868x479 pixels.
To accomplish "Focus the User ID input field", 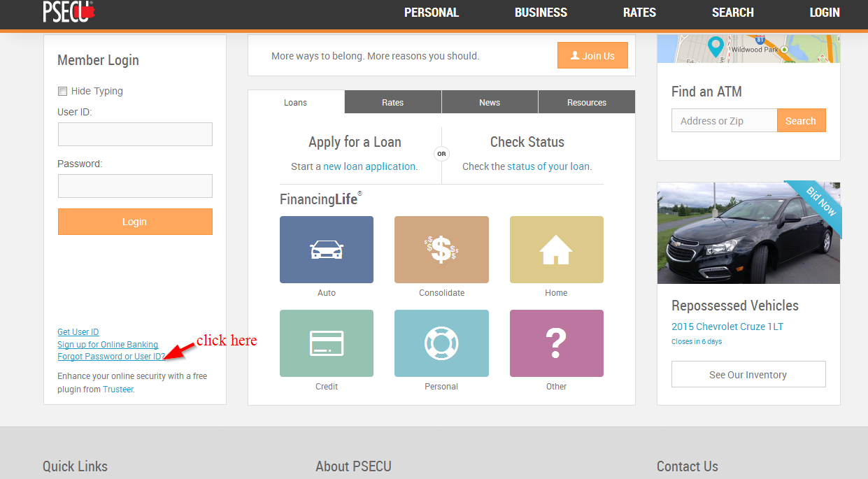I will pyautogui.click(x=135, y=134).
